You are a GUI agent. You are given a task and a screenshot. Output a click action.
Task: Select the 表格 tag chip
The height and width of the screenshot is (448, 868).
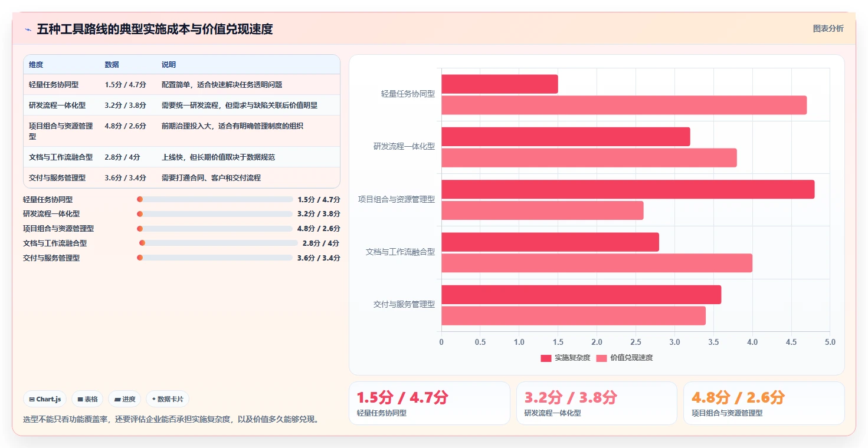tap(87, 399)
